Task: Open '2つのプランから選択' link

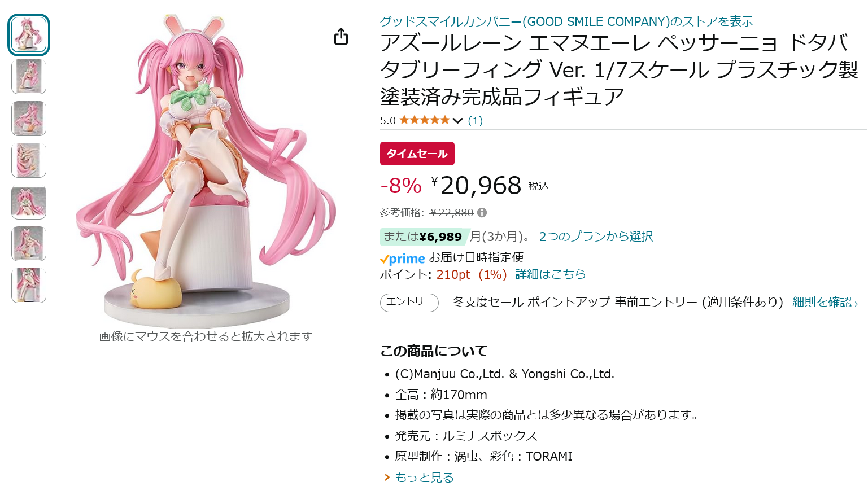Action: 596,237
